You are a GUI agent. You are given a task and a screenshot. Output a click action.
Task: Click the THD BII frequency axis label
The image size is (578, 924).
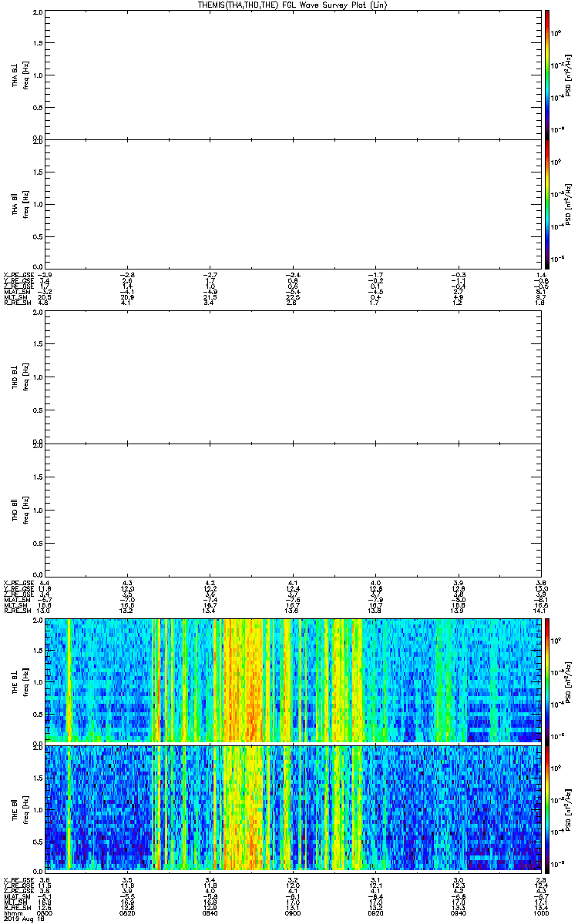point(20,510)
